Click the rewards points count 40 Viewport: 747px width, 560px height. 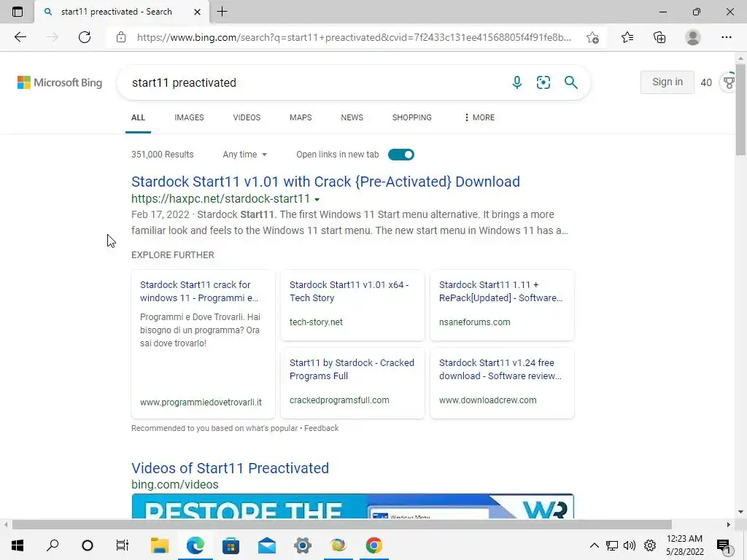coord(706,82)
